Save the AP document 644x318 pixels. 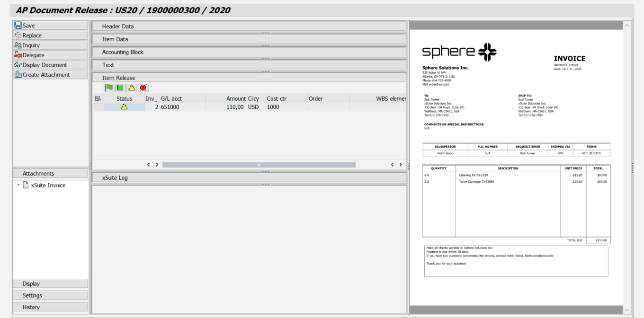pos(50,26)
